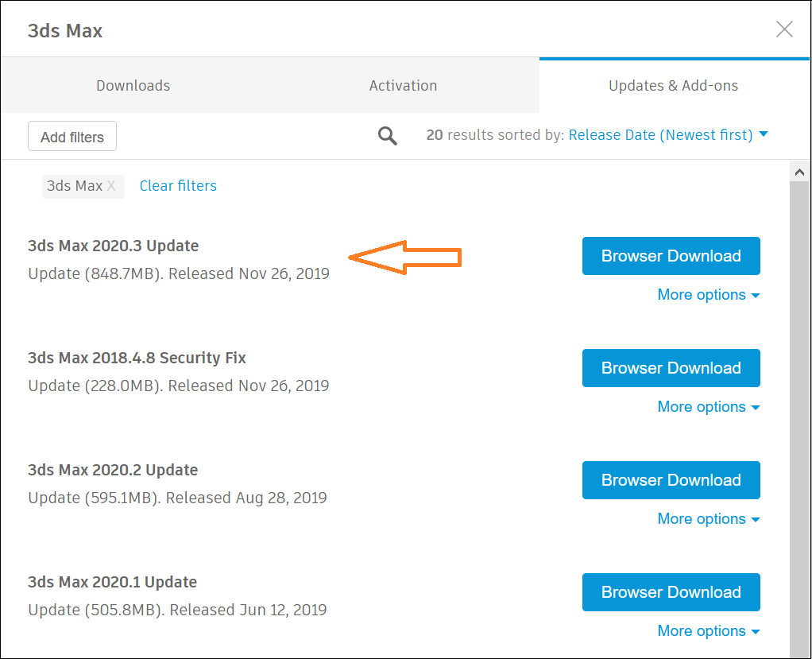Click the X to close the dialog

[x=784, y=29]
